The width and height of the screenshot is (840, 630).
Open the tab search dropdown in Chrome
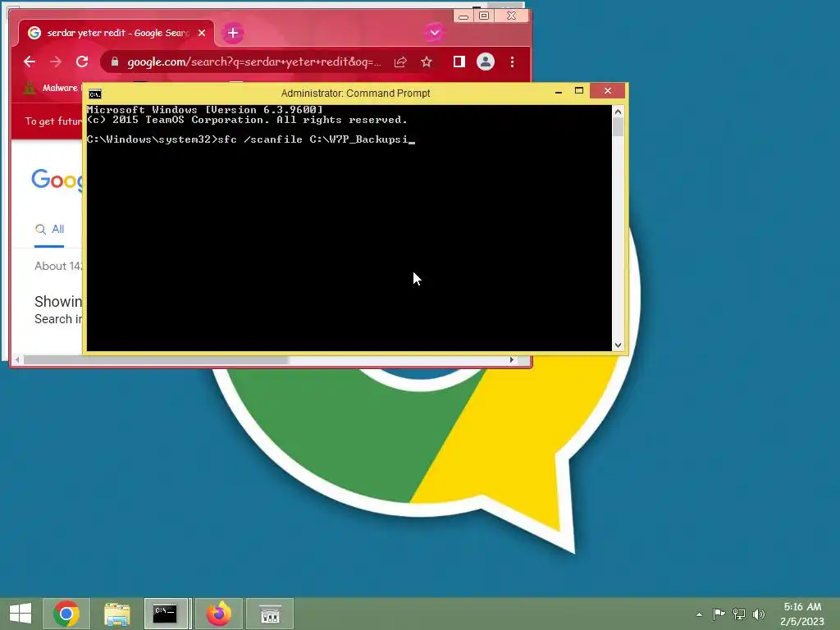(435, 33)
